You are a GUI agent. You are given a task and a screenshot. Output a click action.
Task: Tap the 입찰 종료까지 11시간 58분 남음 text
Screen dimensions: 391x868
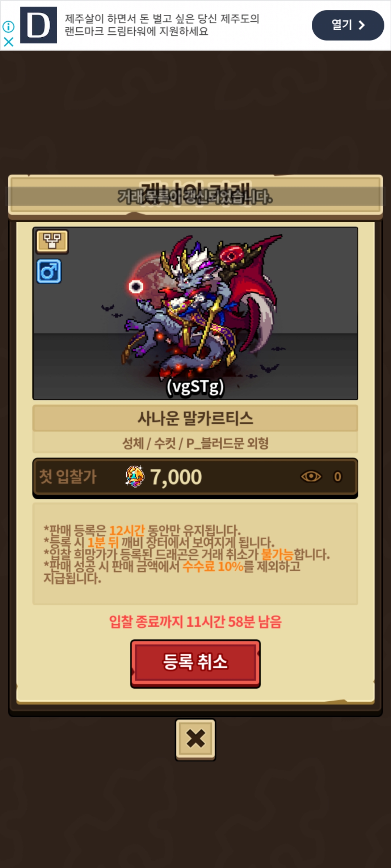coord(195,622)
